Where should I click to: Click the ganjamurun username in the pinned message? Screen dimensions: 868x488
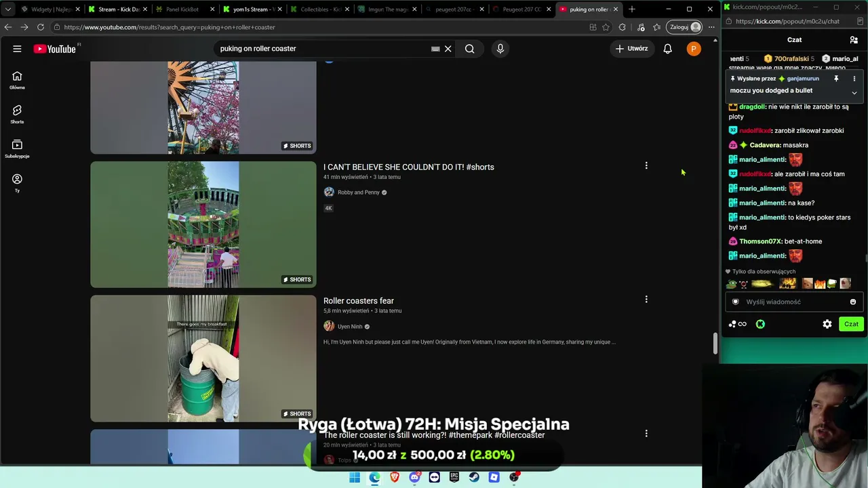[803, 79]
